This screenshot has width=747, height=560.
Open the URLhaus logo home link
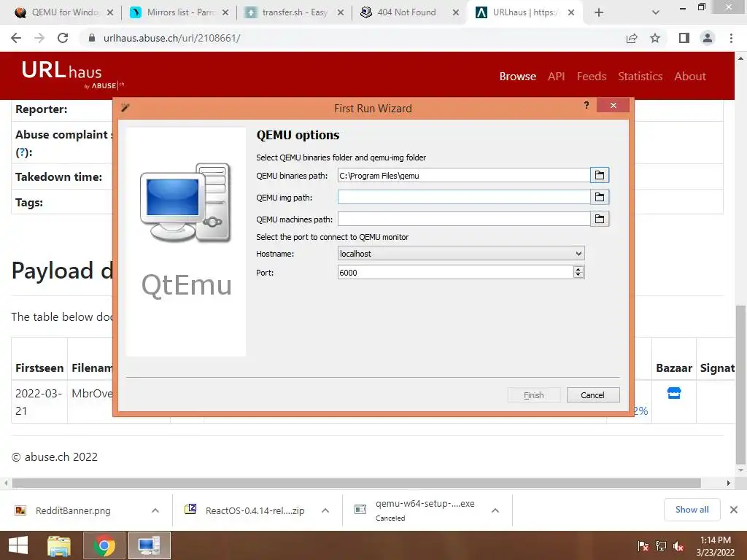[72, 74]
